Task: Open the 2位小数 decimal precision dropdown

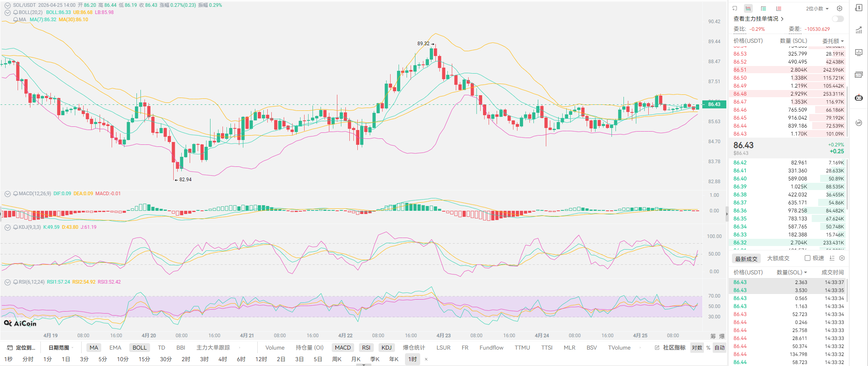Action: [817, 8]
